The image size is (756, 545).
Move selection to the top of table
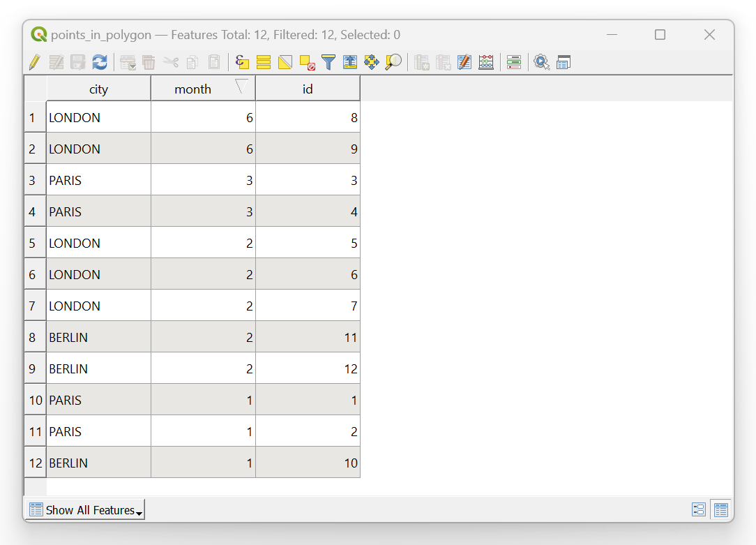[349, 62]
